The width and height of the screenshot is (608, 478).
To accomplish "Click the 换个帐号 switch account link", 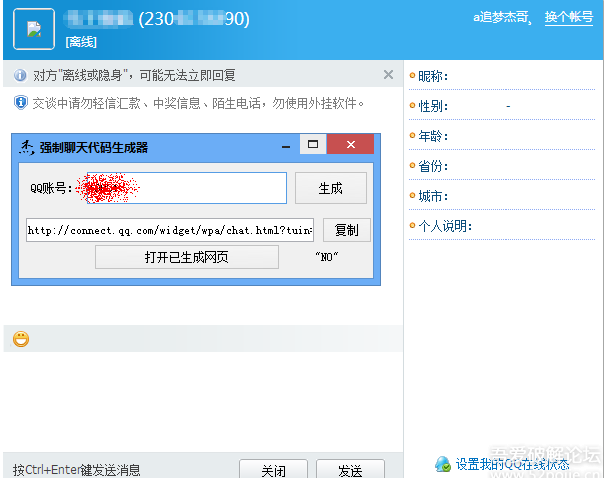I will 569,17.
